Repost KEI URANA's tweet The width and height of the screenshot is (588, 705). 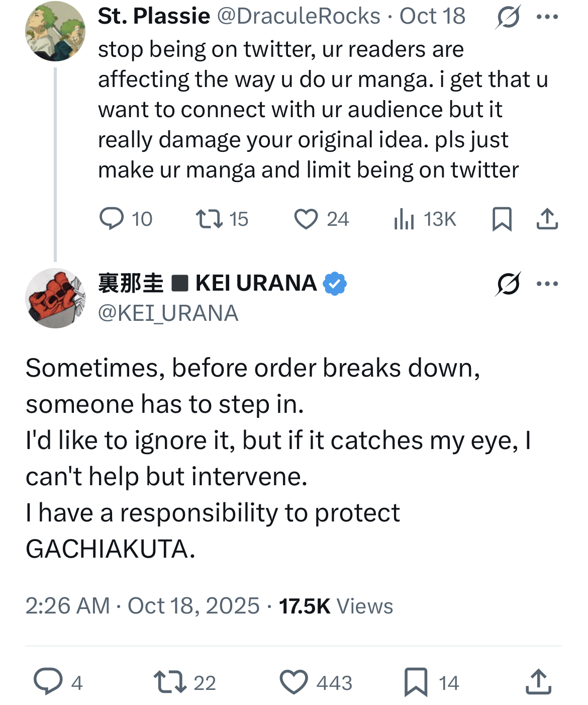pos(170,682)
